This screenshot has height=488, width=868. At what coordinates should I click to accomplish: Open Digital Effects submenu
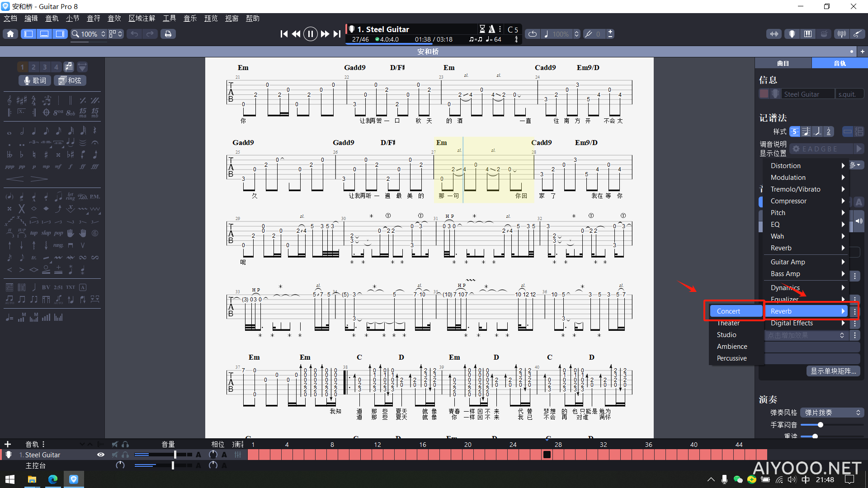[807, 323]
